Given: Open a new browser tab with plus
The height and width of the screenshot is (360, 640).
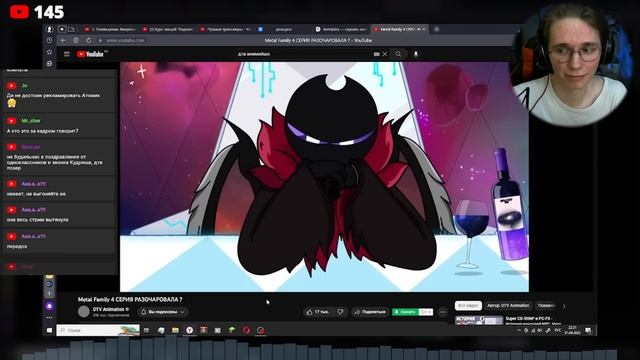Looking at the screenshot, I should [x=436, y=29].
